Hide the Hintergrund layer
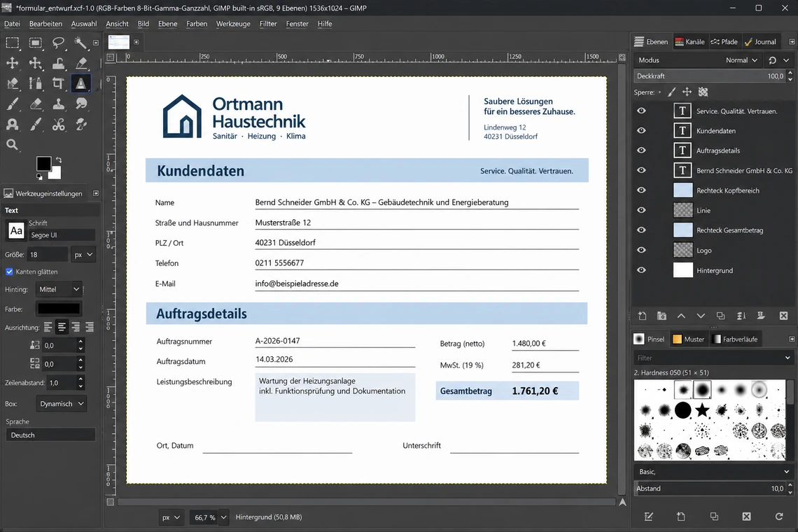Screen dimensions: 798x532 coord(641,270)
